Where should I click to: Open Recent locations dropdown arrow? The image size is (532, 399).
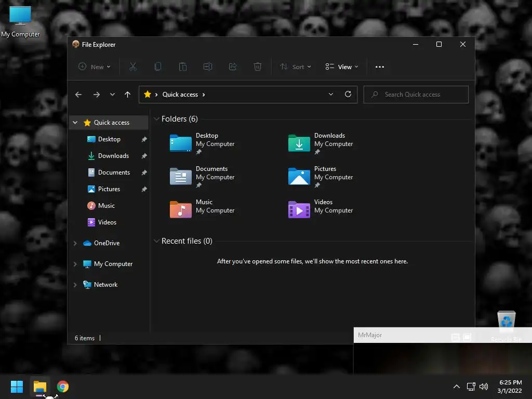(x=112, y=95)
